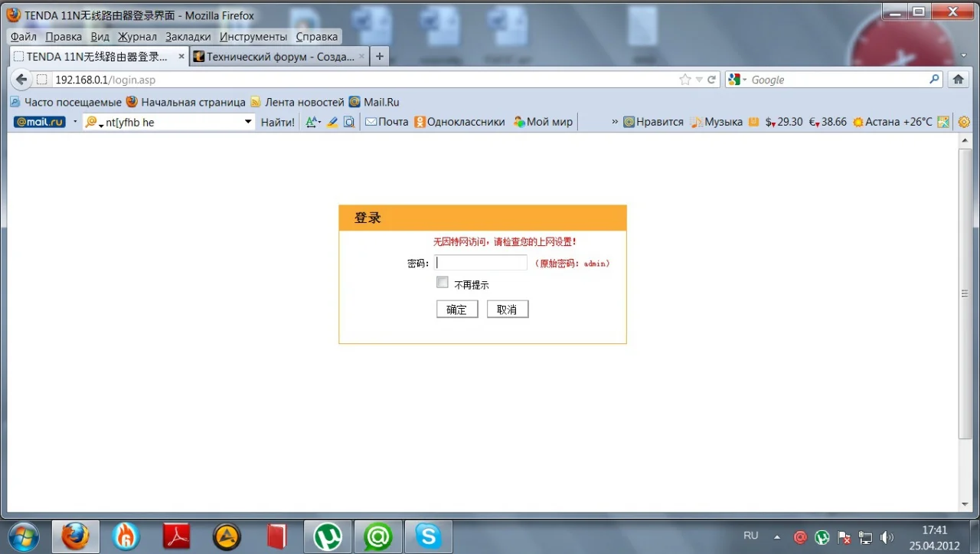The height and width of the screenshot is (554, 980).
Task: Launch Adobe Reader from the taskbar
Action: pyautogui.click(x=177, y=536)
